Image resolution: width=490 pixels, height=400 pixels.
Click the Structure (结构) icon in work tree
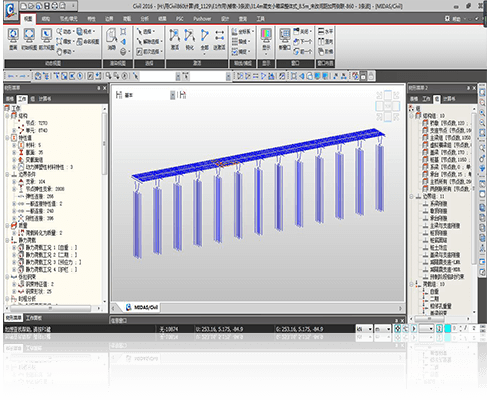14,116
